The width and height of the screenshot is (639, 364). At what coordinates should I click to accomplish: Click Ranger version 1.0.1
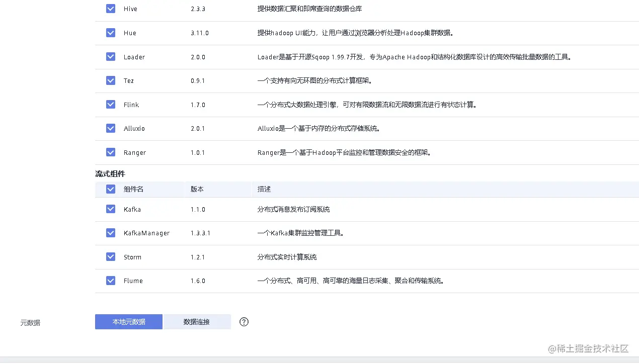click(198, 152)
